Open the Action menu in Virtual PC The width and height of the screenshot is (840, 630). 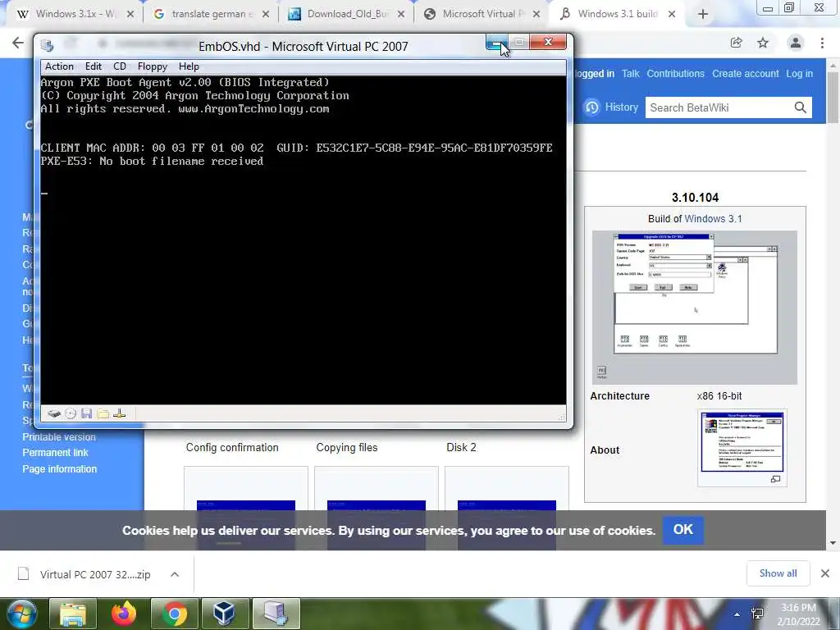(x=59, y=66)
